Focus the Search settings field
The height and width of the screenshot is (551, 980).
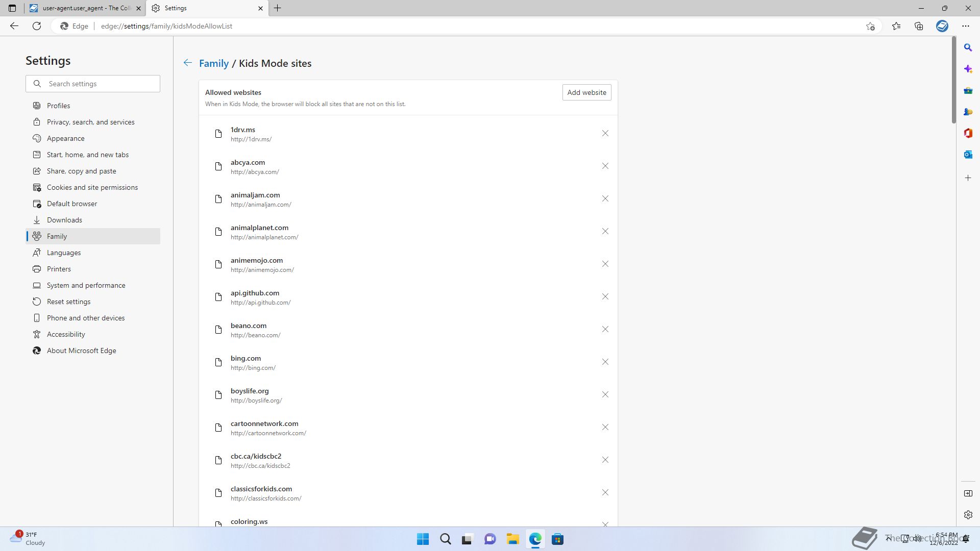(x=93, y=84)
